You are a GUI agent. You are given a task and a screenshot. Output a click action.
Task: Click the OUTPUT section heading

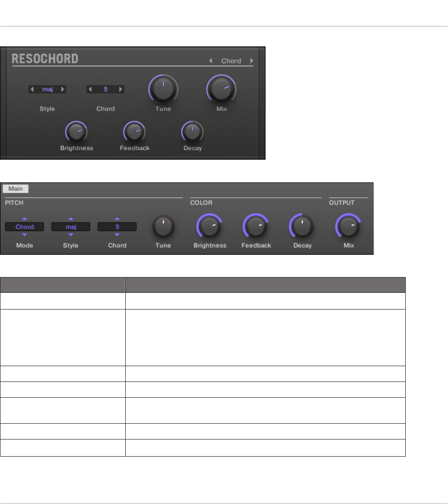click(x=342, y=203)
